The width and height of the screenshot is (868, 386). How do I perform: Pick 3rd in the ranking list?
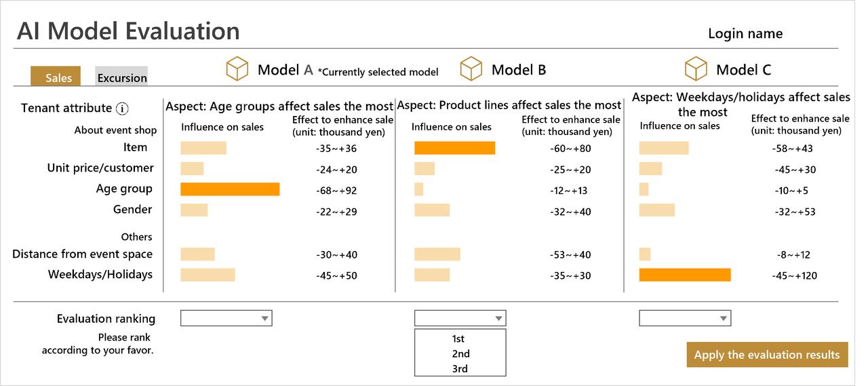pyautogui.click(x=460, y=368)
